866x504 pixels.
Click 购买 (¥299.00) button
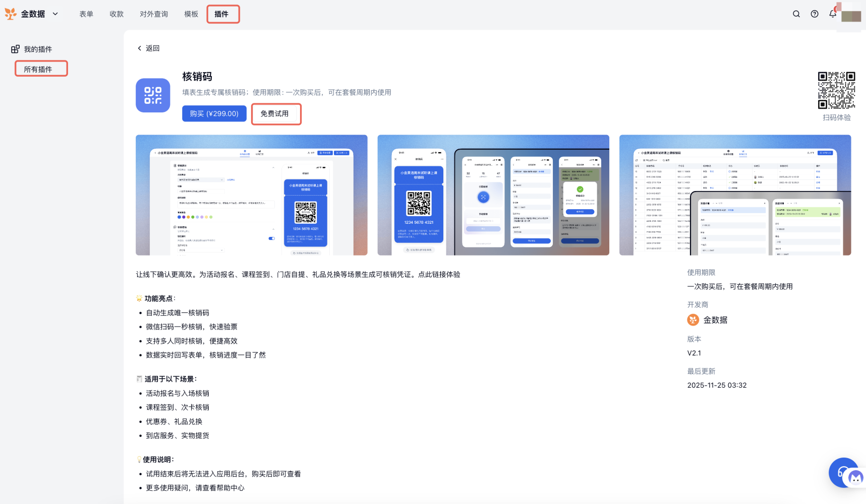pos(214,113)
